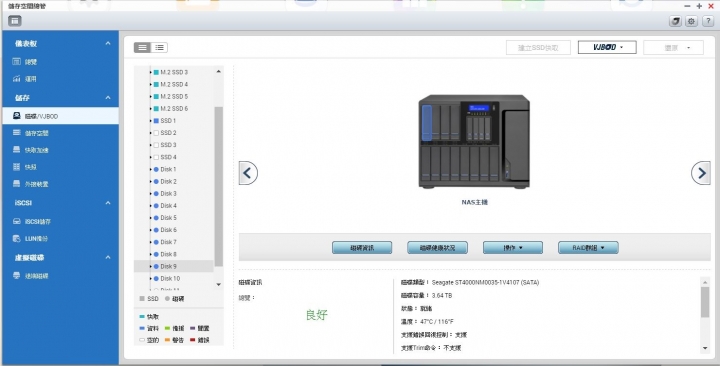Click the disk tree scrollbar down arrow
The height and width of the screenshot is (366, 720).
tap(219, 285)
